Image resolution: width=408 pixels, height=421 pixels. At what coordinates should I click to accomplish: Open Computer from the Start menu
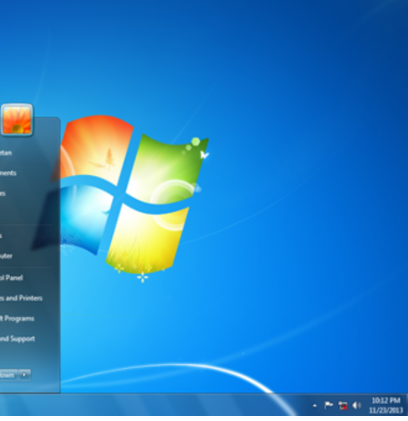click(6, 256)
